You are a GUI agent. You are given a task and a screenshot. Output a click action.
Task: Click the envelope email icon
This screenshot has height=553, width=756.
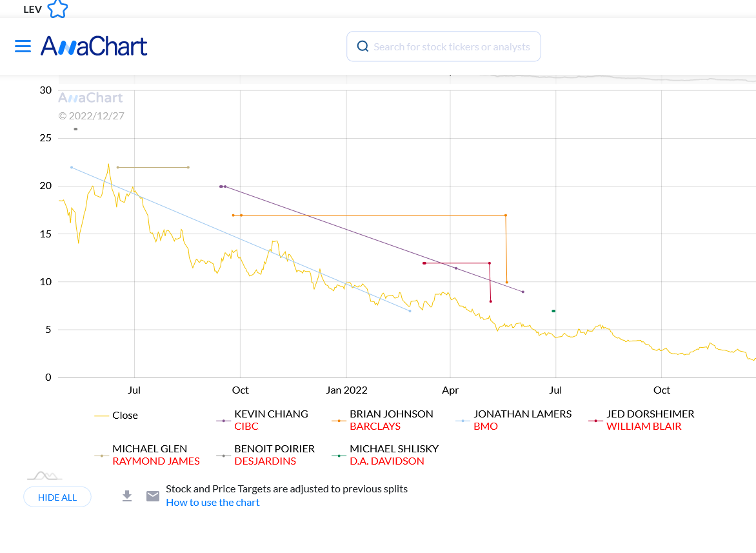(153, 496)
